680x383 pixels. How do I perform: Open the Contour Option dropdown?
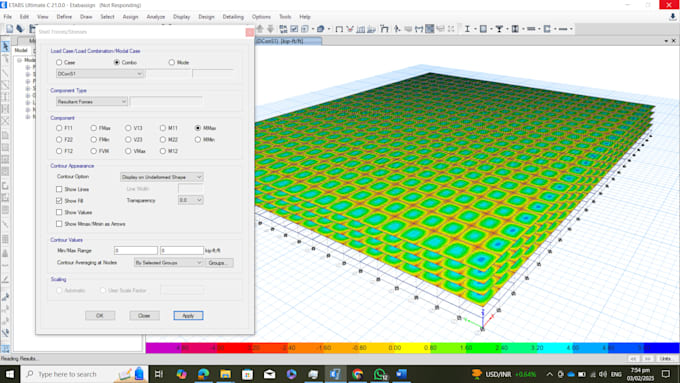point(161,177)
